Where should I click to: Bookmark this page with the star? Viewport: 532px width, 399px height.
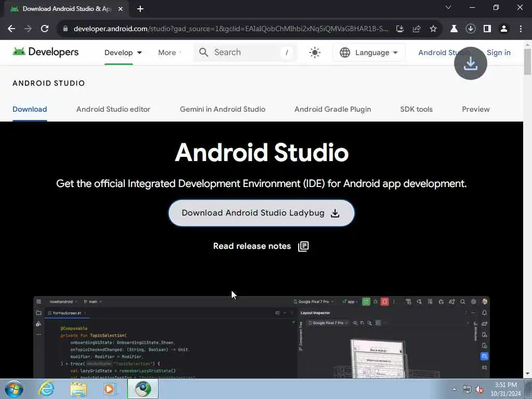433,29
